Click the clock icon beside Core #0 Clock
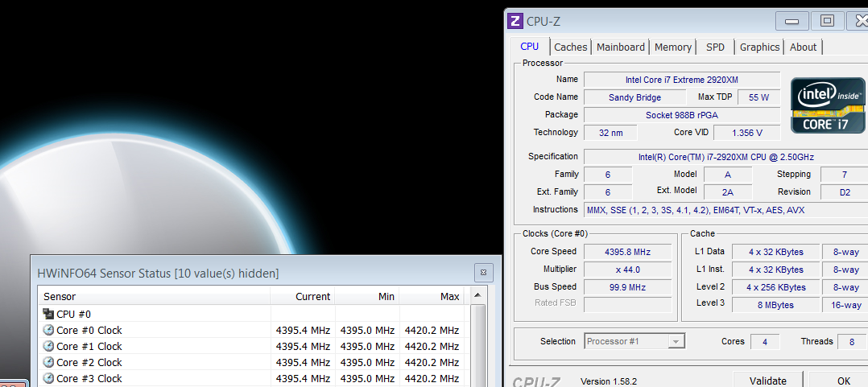Viewport: 868px width, 387px height. (x=48, y=330)
